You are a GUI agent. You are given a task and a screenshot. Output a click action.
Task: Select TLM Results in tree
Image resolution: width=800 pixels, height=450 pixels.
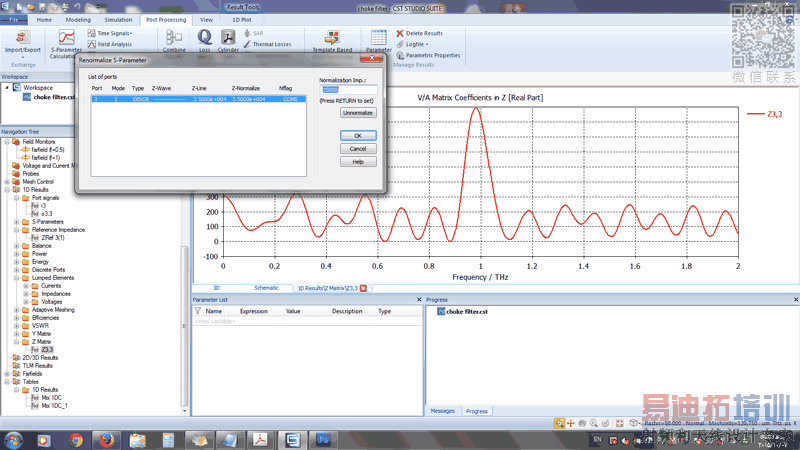pyautogui.click(x=37, y=366)
